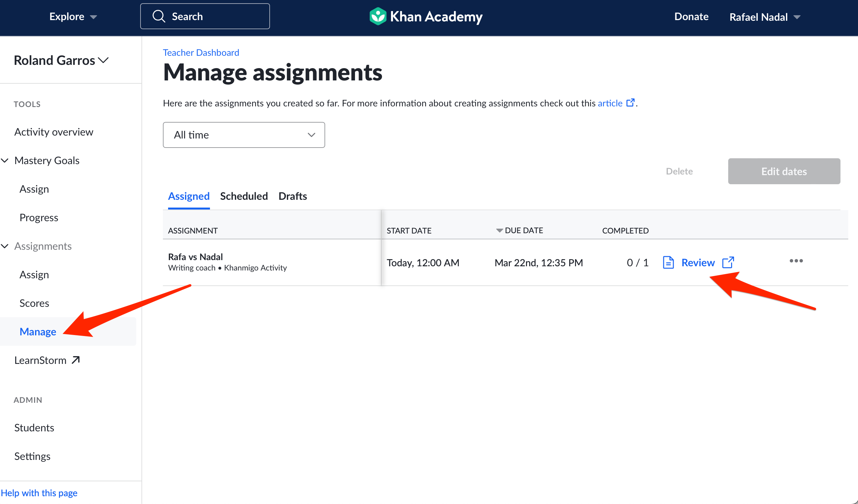858x504 pixels.
Task: Click the Completed column header
Action: point(625,231)
